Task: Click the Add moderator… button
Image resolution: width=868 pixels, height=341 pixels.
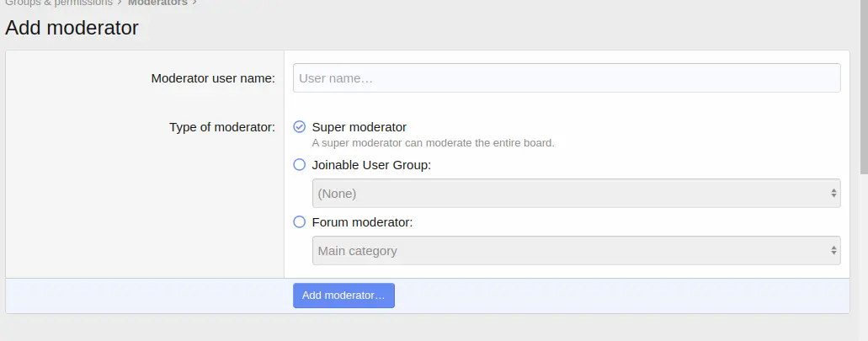Action: coord(343,296)
